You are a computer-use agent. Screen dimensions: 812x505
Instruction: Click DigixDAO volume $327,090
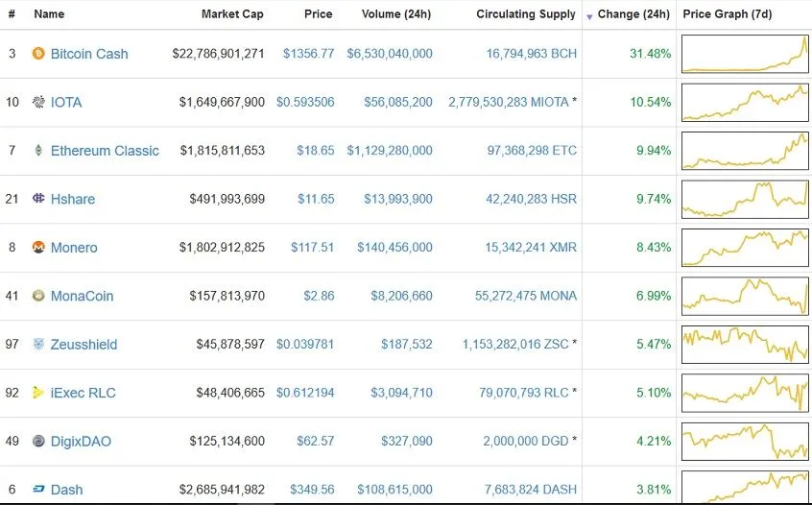[x=407, y=441]
